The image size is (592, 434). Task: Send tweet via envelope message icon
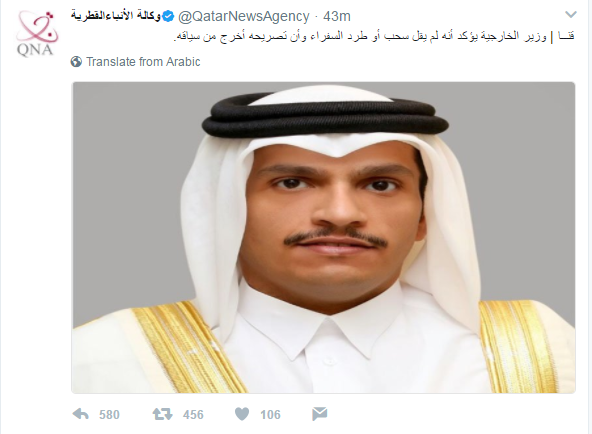coord(319,414)
